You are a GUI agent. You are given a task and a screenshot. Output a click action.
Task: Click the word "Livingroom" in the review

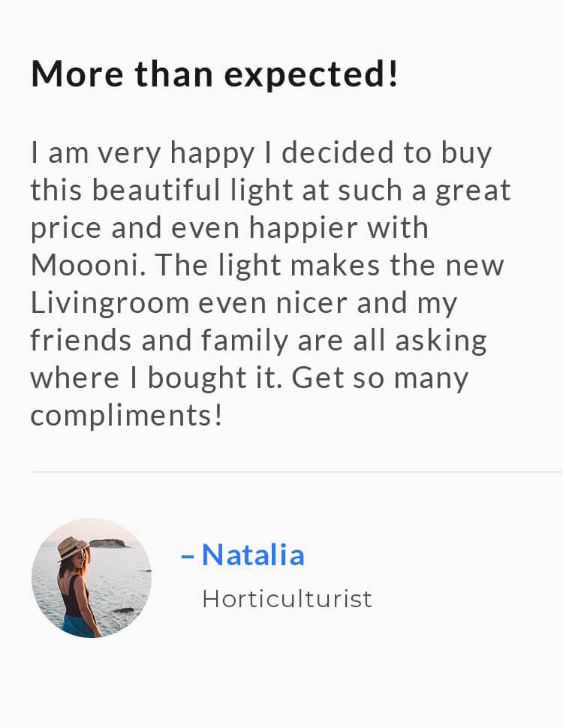click(x=109, y=302)
